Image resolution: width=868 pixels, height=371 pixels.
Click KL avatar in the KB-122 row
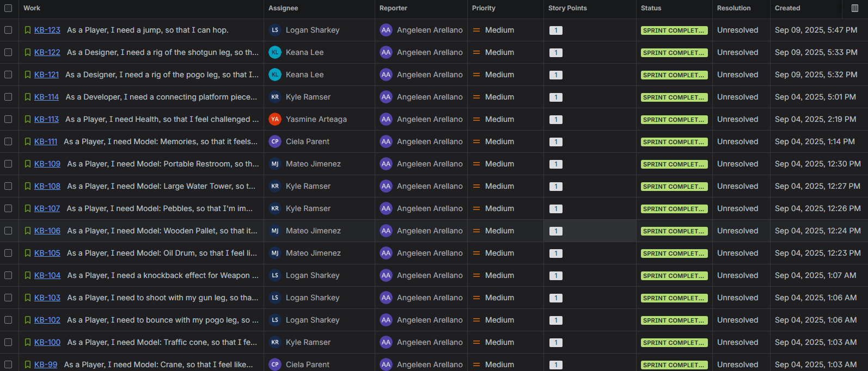275,52
